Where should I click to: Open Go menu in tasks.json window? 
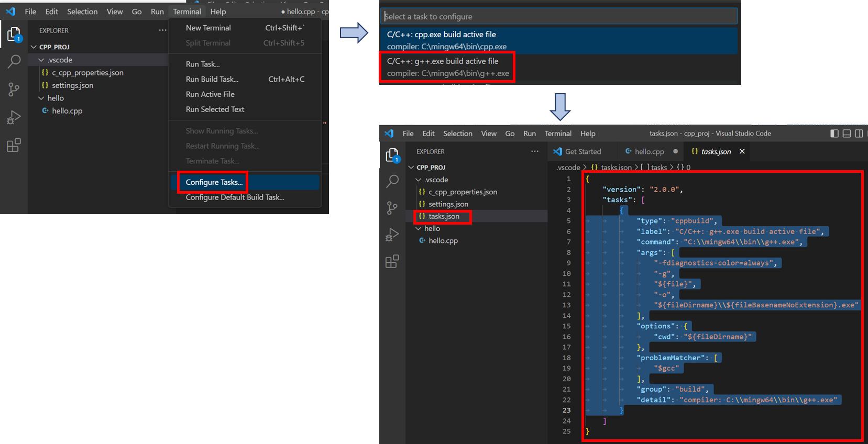pos(510,134)
